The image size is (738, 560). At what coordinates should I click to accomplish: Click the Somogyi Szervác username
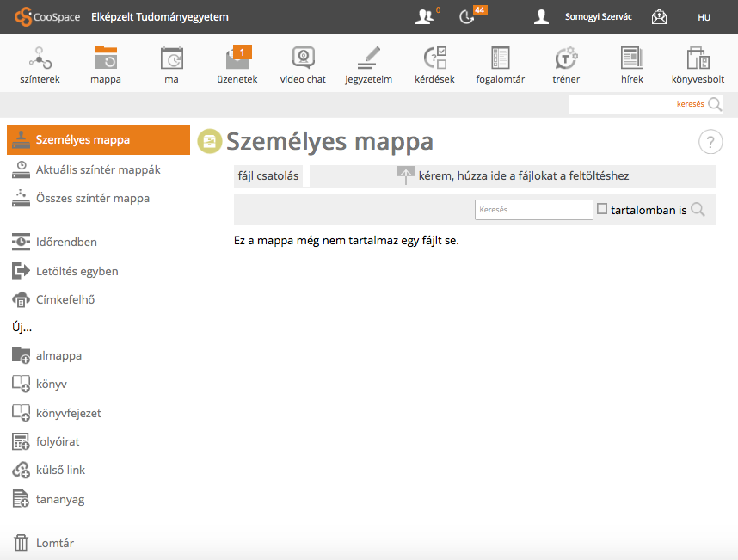point(598,17)
